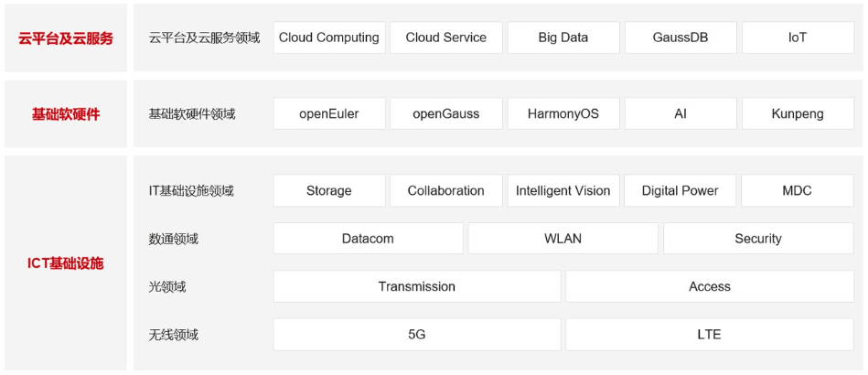This screenshot has height=375, width=868.
Task: Click the Datacom button
Action: click(x=368, y=239)
